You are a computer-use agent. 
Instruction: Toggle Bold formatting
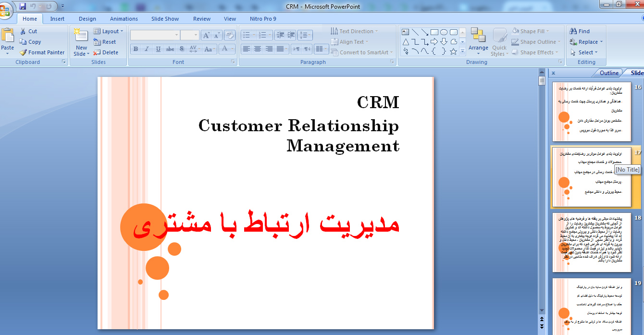click(x=136, y=49)
